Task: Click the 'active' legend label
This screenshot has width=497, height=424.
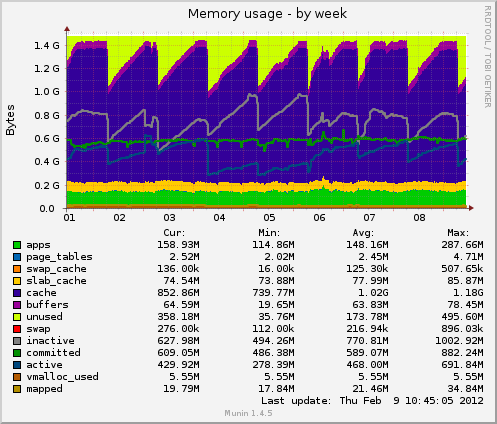Action: point(44,365)
